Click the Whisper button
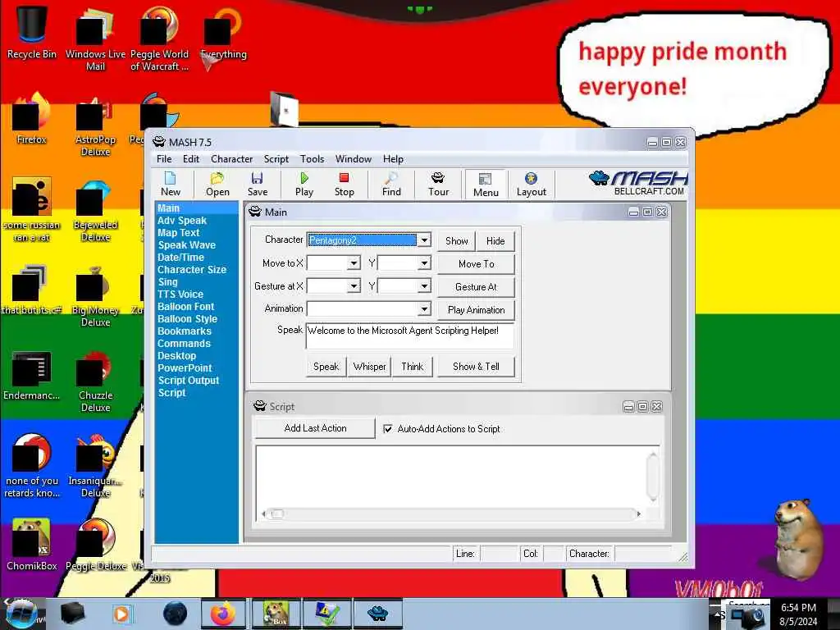 point(370,367)
